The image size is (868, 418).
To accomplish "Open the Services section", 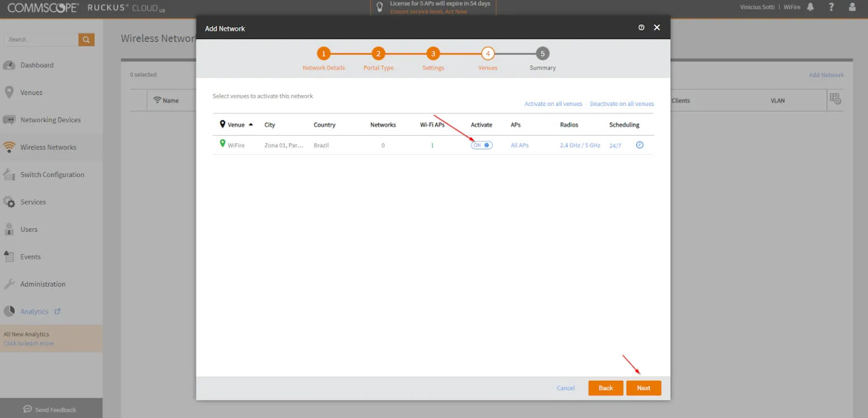I will (x=33, y=202).
